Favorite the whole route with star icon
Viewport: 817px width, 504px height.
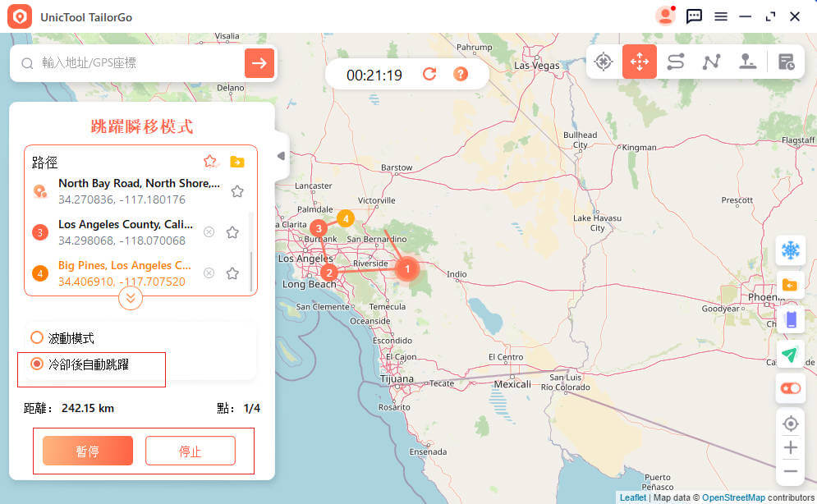point(210,162)
